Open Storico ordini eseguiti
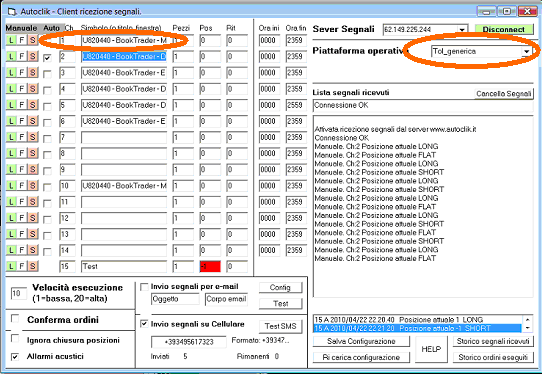Viewport: 542px width, 374px height. [x=493, y=357]
